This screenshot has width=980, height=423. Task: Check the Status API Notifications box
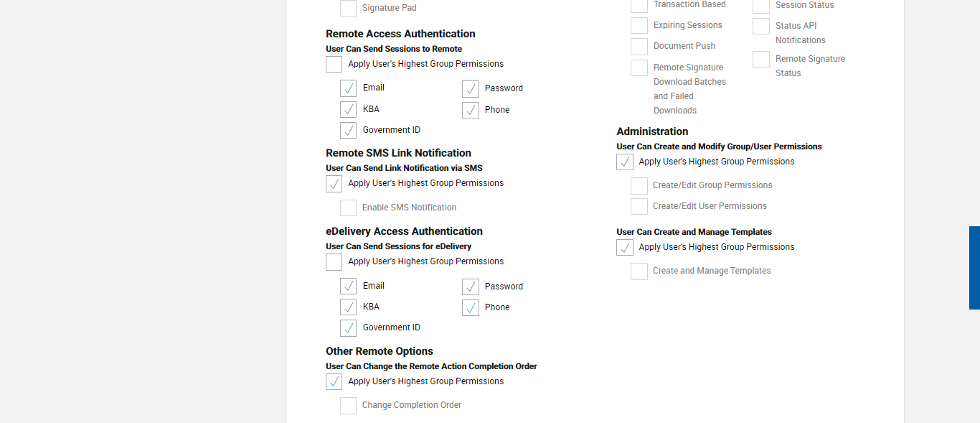coord(761,27)
